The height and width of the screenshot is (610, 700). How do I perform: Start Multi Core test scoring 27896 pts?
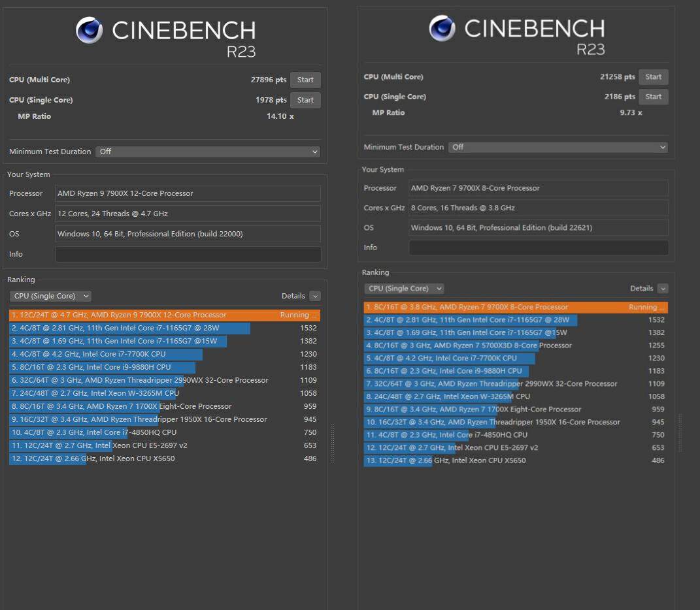point(305,80)
